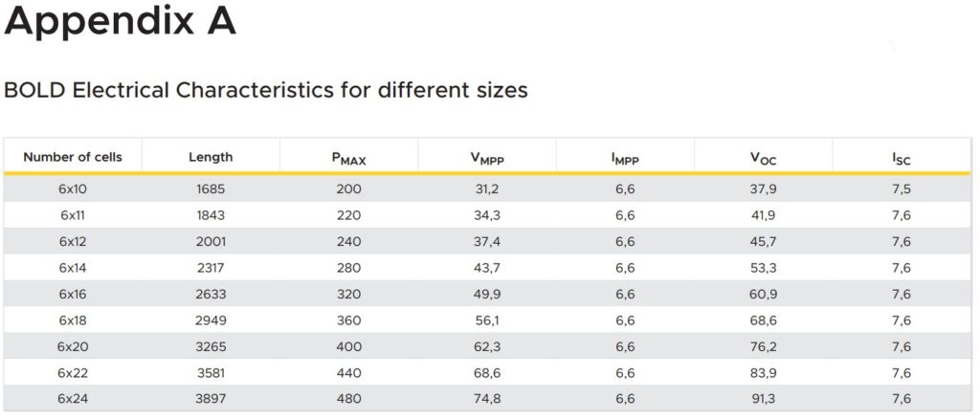
Task: Click the "Appendix A" heading
Action: (120, 21)
